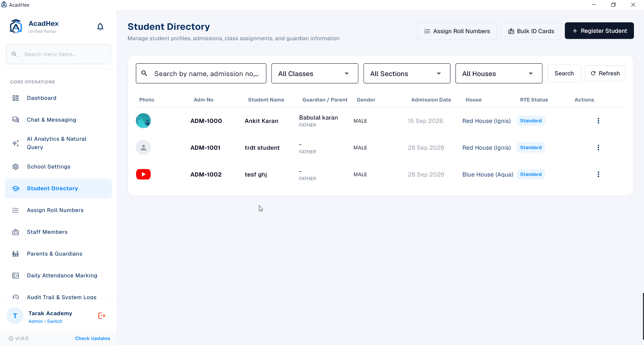The image size is (644, 345).
Task: Click tesf ghj's YouTube photo thumbnail
Action: coord(143,174)
